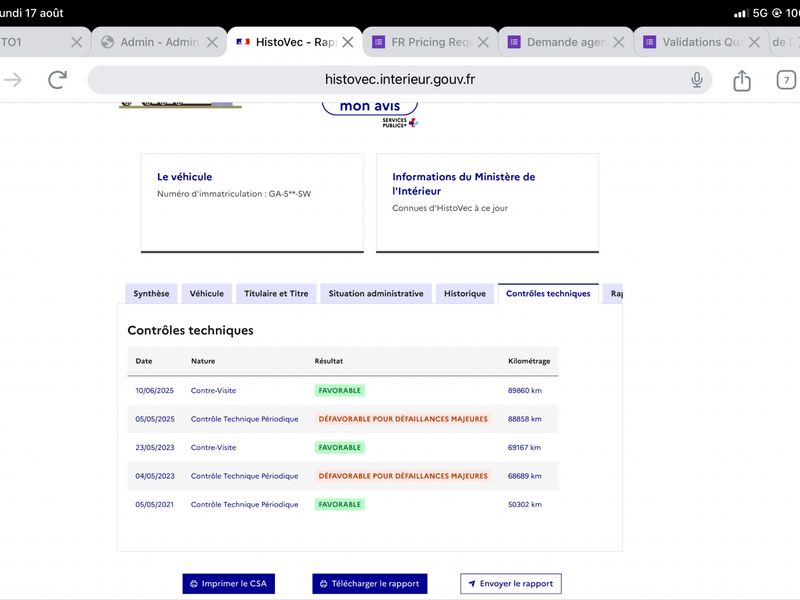
Task: Click DÉFAVORABLE badge in the 05/05/2025 row
Action: [x=403, y=419]
